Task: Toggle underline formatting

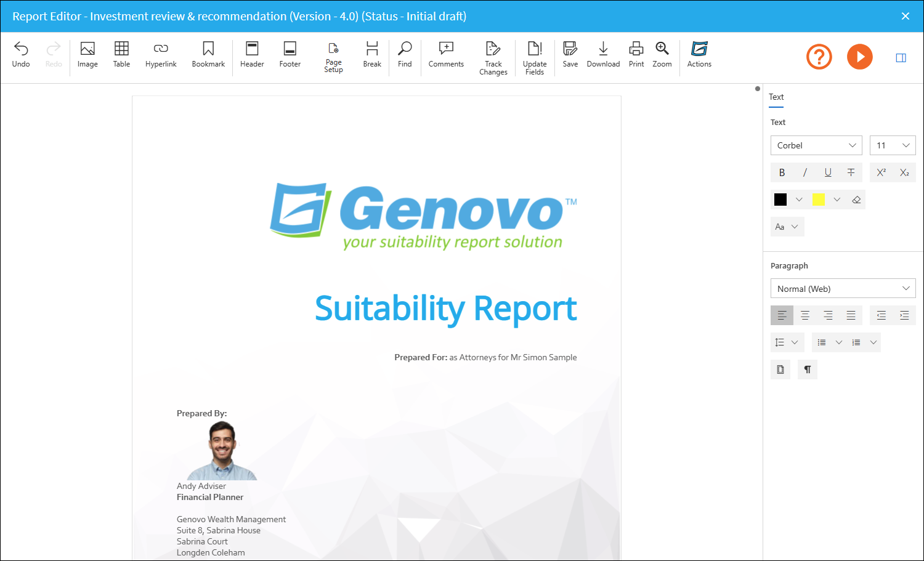Action: click(x=828, y=172)
